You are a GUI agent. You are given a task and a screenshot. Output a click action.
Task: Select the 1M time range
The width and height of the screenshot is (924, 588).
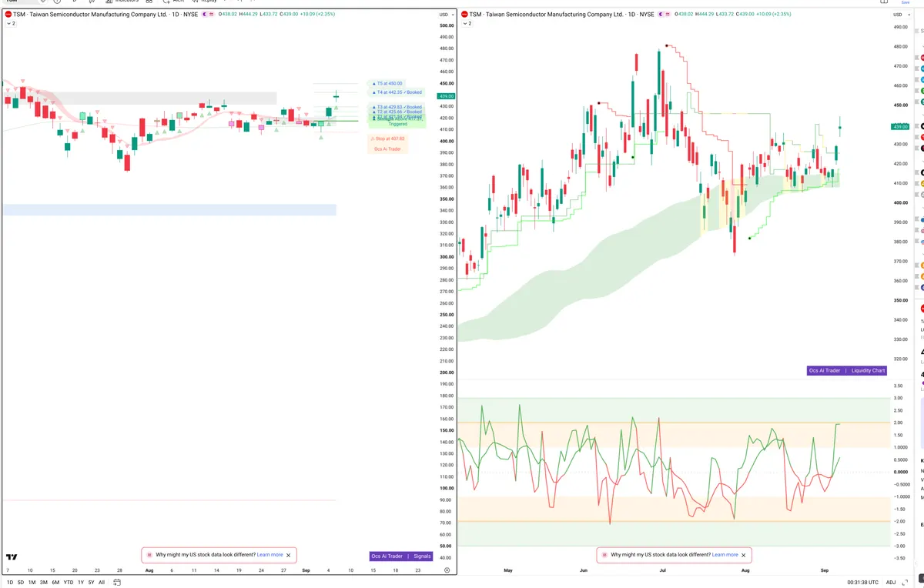pyautogui.click(x=32, y=583)
